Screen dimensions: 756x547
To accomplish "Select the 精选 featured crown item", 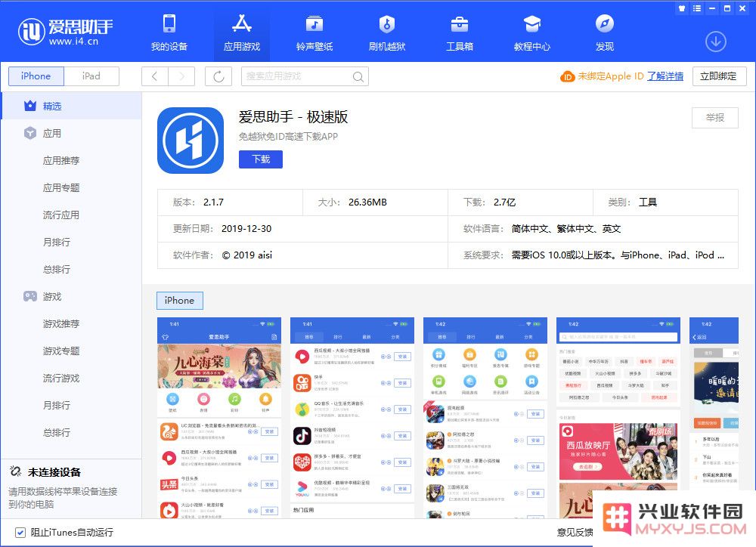I will coord(71,106).
